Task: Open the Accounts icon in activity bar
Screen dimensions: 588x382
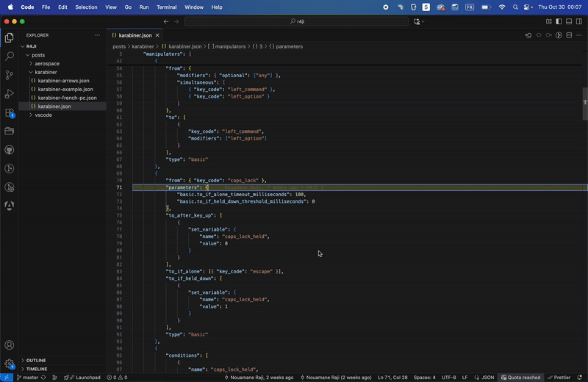Action: click(10, 345)
